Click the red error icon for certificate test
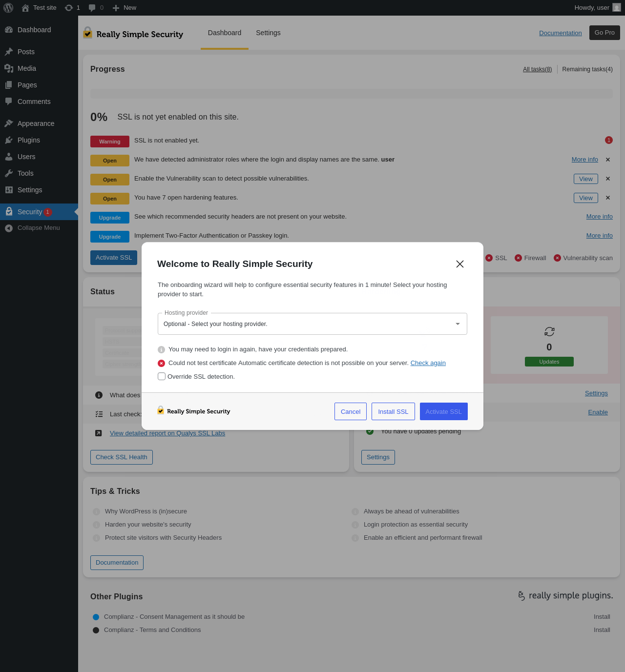This screenshot has width=625, height=672. (x=162, y=363)
